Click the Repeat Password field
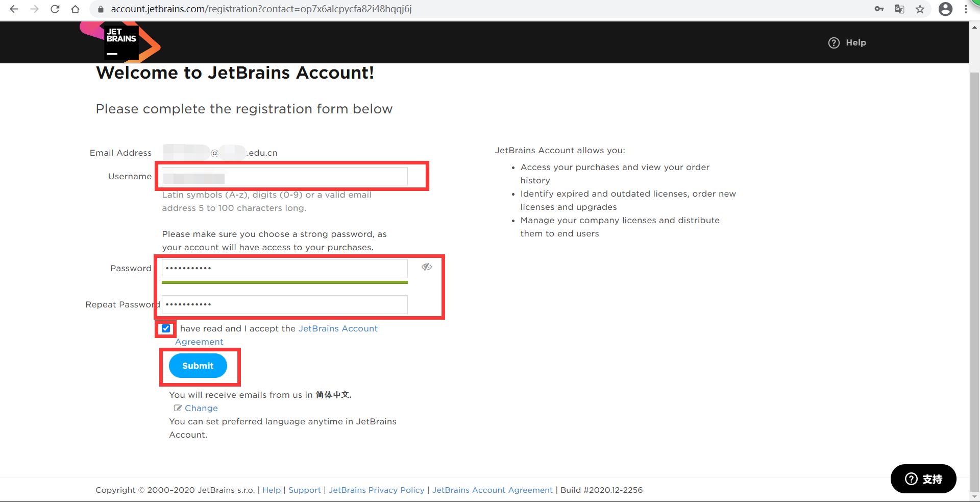The width and height of the screenshot is (980, 502). [285, 304]
